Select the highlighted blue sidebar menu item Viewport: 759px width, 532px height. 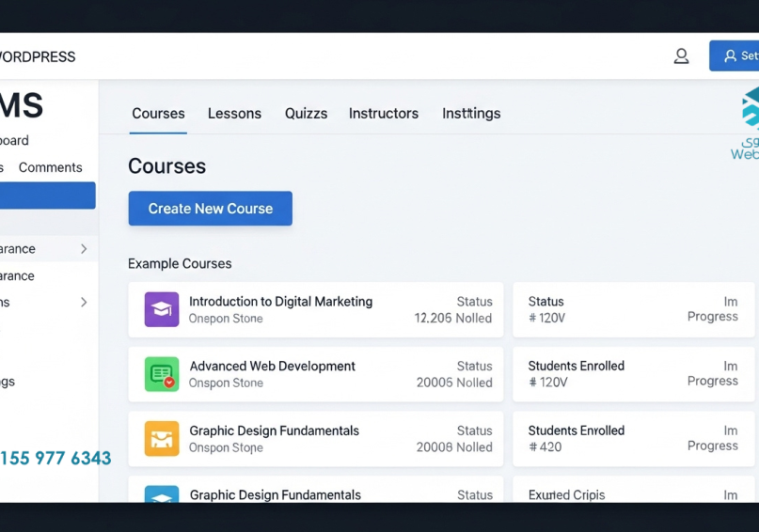[x=47, y=196]
